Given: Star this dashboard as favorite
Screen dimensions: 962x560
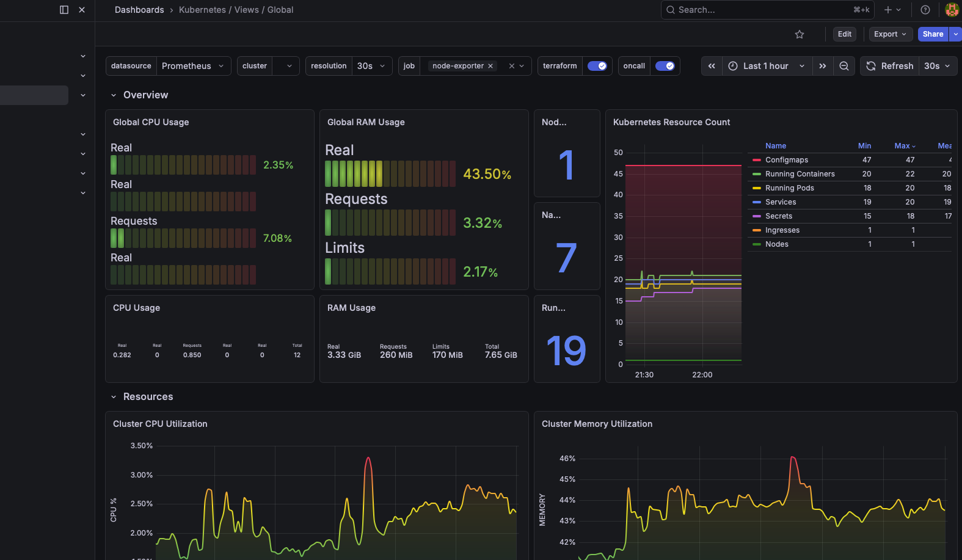Looking at the screenshot, I should coord(800,34).
